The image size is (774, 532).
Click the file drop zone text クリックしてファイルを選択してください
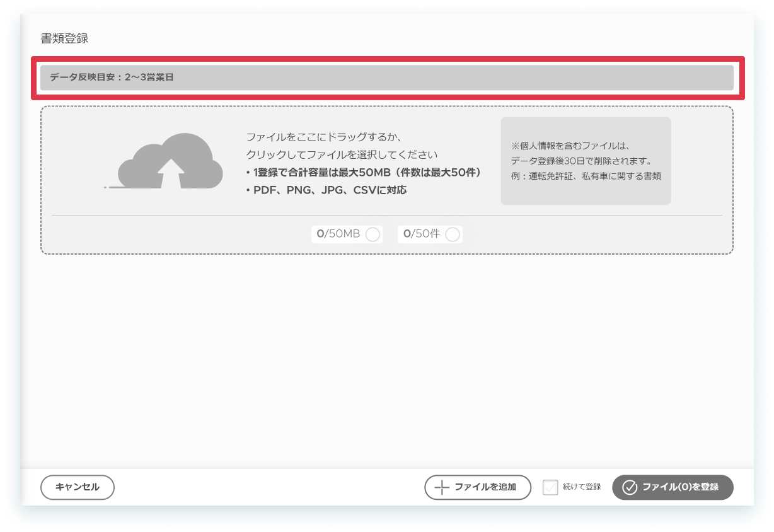[342, 154]
